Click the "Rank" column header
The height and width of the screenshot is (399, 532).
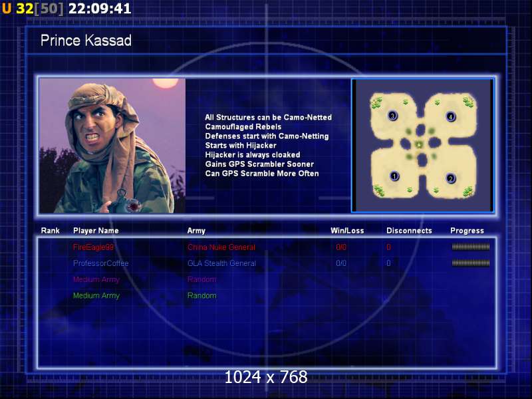[x=51, y=231]
